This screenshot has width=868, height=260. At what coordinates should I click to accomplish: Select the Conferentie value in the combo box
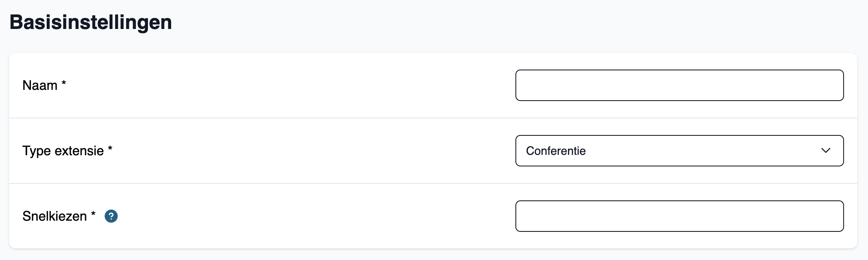pyautogui.click(x=556, y=151)
